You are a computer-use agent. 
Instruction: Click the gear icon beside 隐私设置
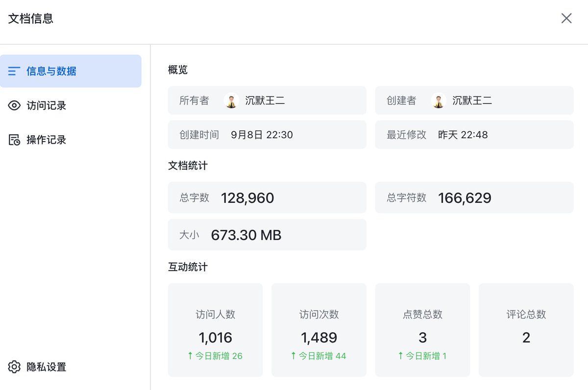tap(14, 367)
